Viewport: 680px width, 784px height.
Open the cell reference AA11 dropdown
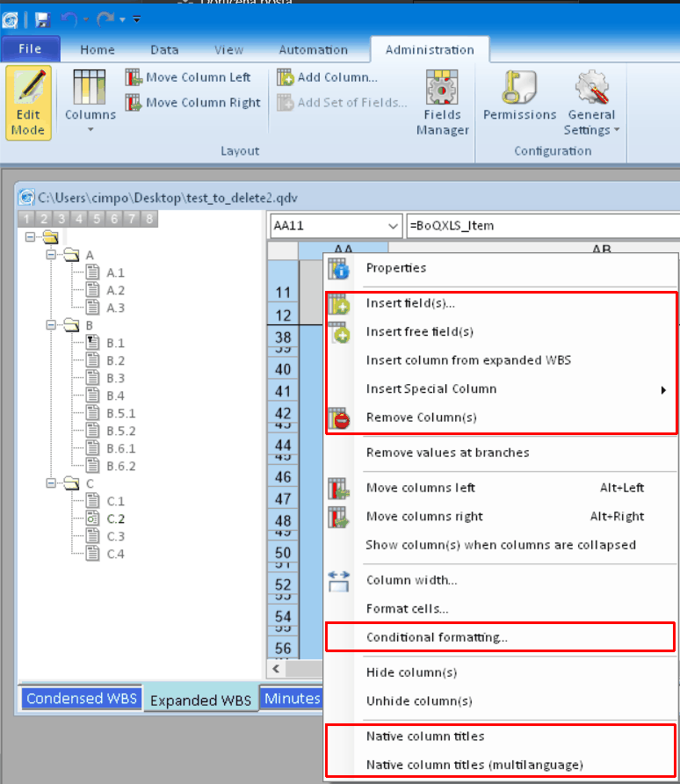[x=393, y=226]
